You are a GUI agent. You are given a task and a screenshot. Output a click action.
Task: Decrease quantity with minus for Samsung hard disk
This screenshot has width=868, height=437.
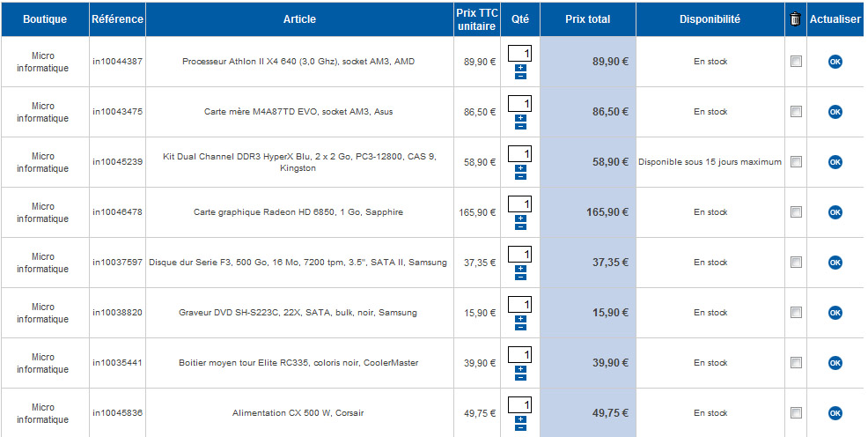click(519, 277)
